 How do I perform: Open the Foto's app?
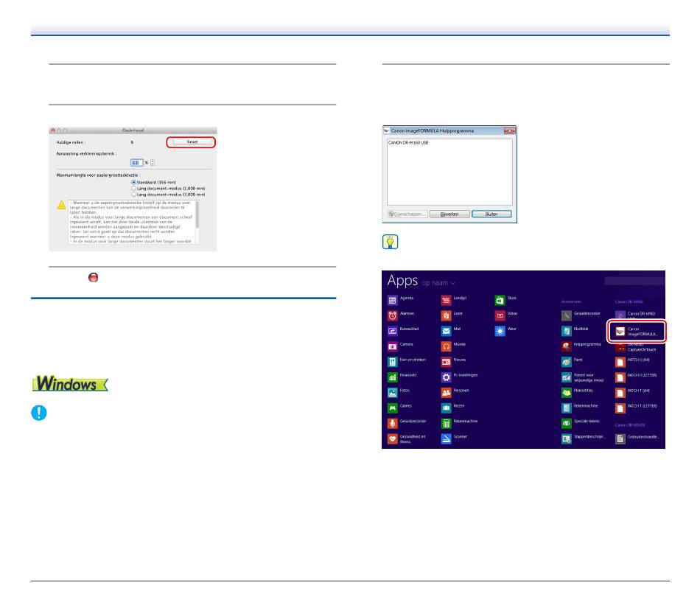[398, 392]
